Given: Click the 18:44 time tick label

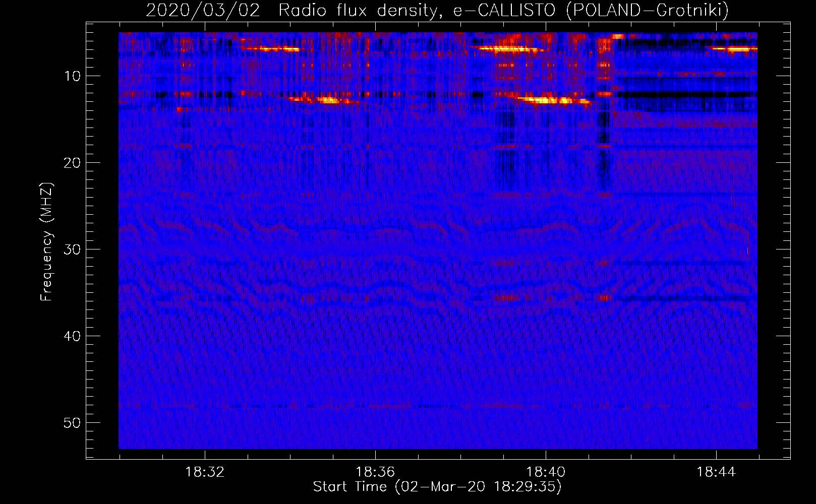Looking at the screenshot, I should tap(716, 472).
